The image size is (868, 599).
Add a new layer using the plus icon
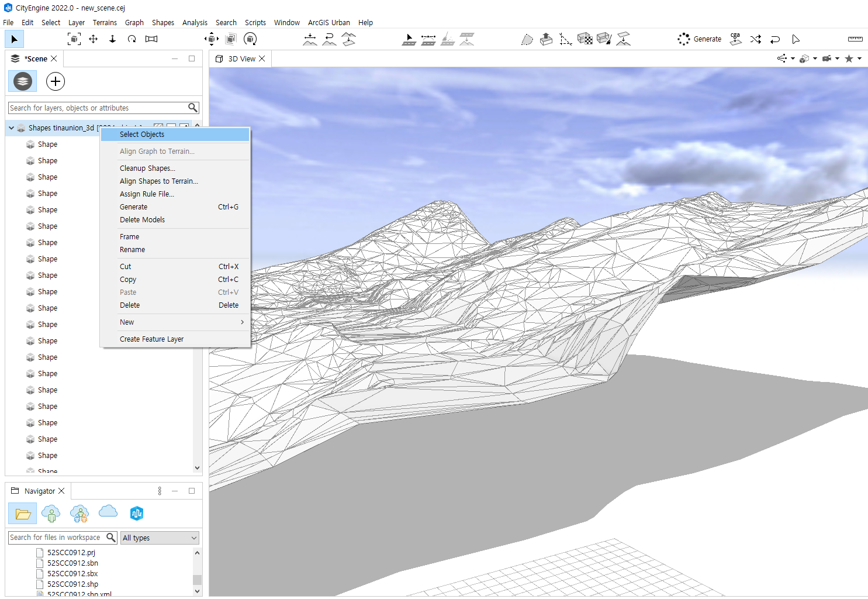pyautogui.click(x=55, y=81)
